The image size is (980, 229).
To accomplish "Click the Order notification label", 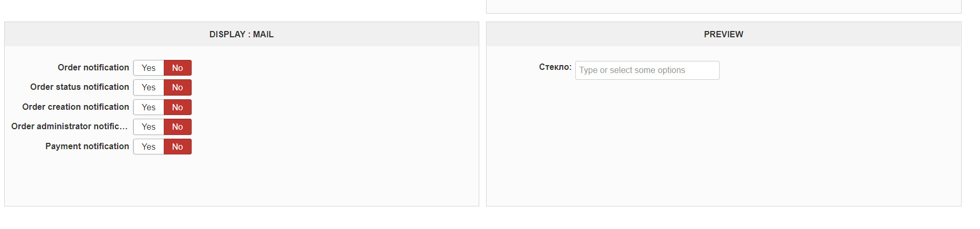I will click(x=93, y=67).
